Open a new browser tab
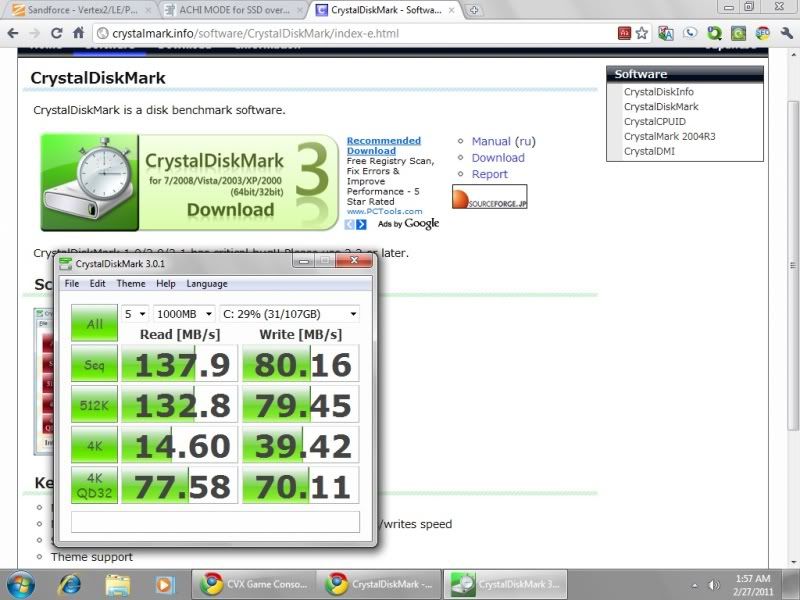 [x=474, y=10]
